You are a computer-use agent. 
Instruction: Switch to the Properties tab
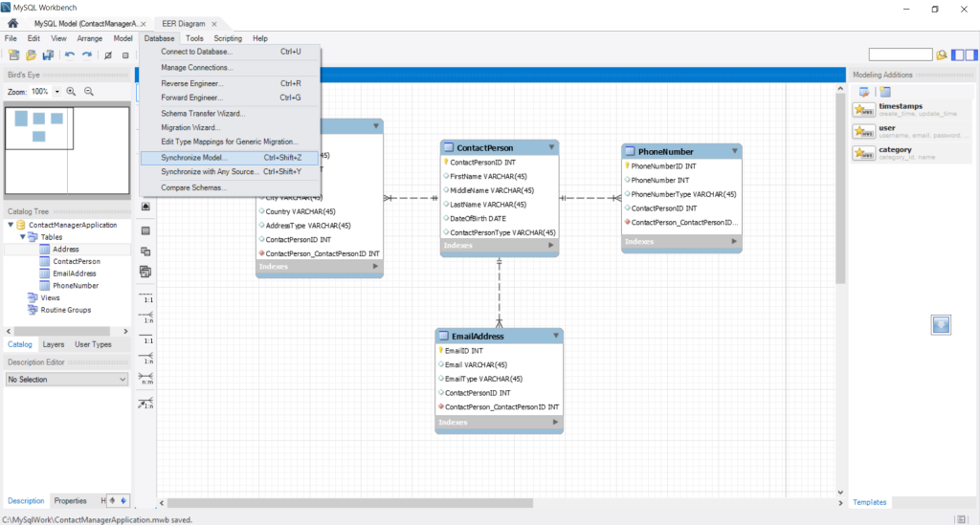(70, 501)
